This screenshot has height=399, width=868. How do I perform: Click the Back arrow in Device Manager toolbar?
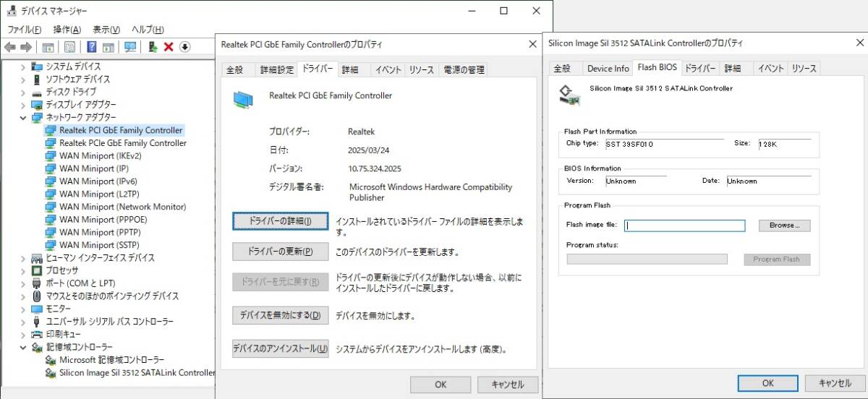coord(9,47)
